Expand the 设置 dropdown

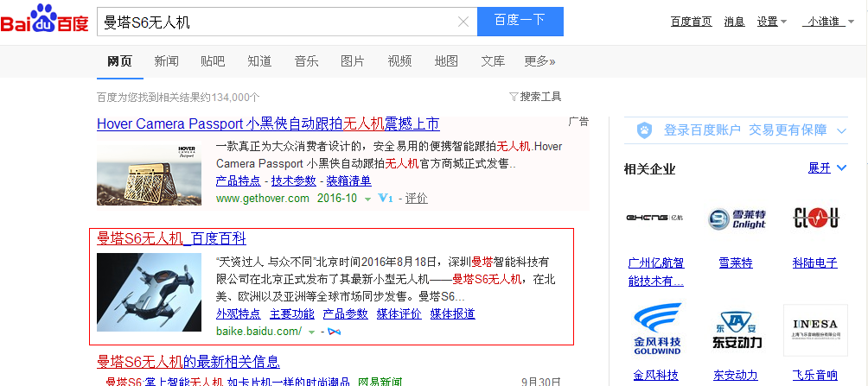(x=772, y=22)
